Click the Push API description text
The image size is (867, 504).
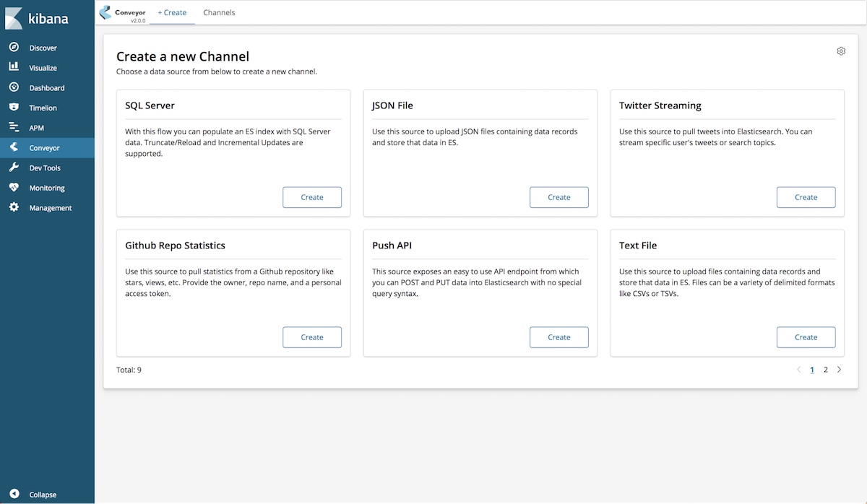(x=477, y=283)
